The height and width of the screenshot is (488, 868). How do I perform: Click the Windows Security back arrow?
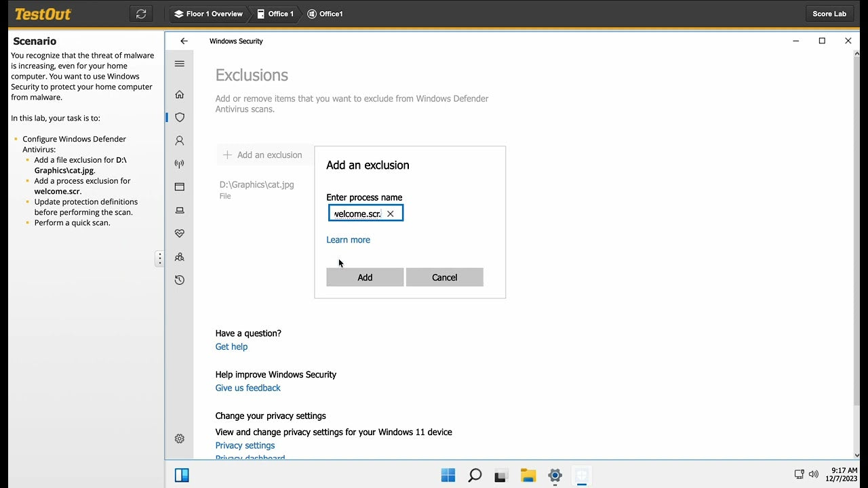pos(184,41)
